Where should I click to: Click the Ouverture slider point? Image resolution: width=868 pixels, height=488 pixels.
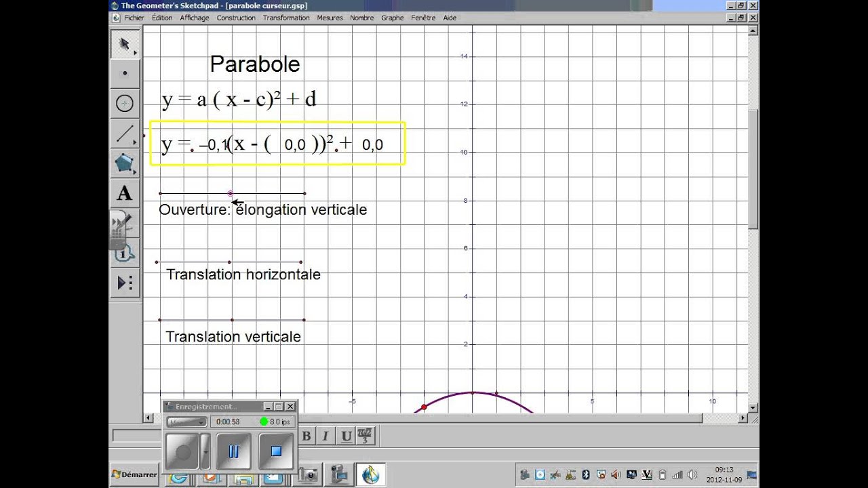tap(231, 194)
